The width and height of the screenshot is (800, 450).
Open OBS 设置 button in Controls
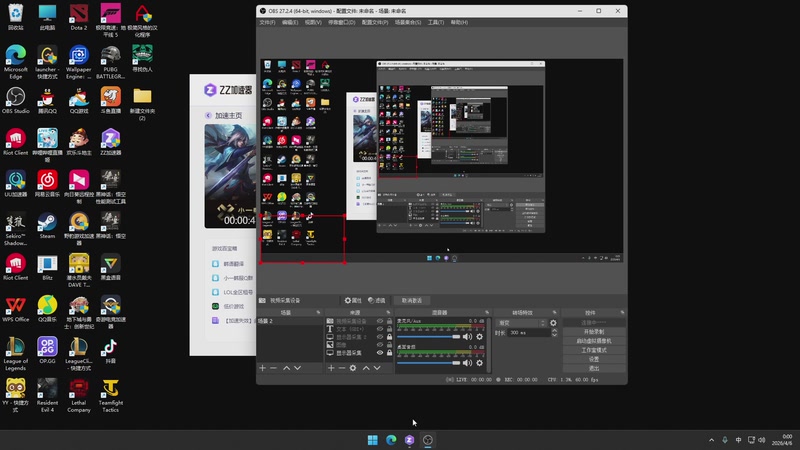[594, 359]
